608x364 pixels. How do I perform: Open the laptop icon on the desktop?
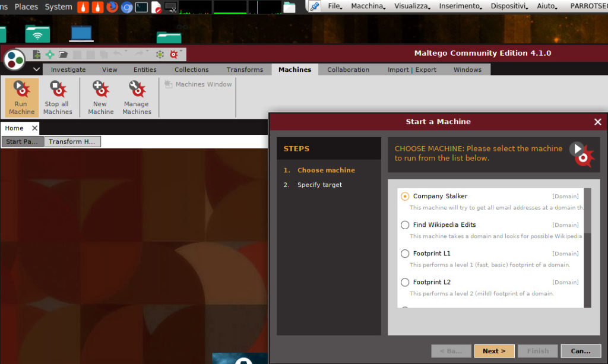coord(81,33)
